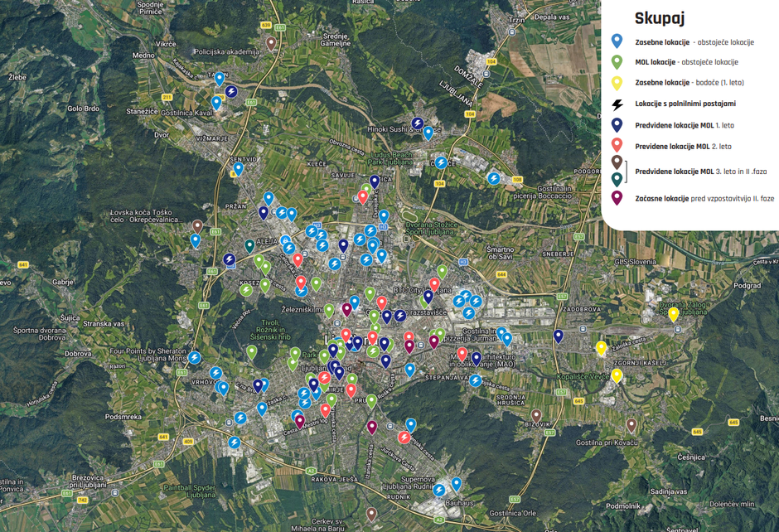Click the green pin near Hinoki Sushi

point(366,186)
